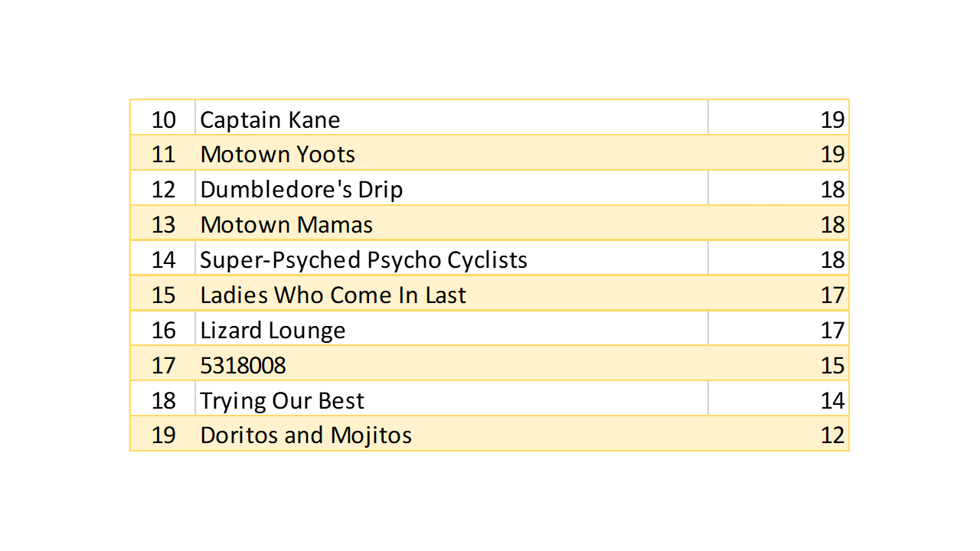Click Trying Our Best score 14
The height and width of the screenshot is (551, 980).
tap(831, 401)
